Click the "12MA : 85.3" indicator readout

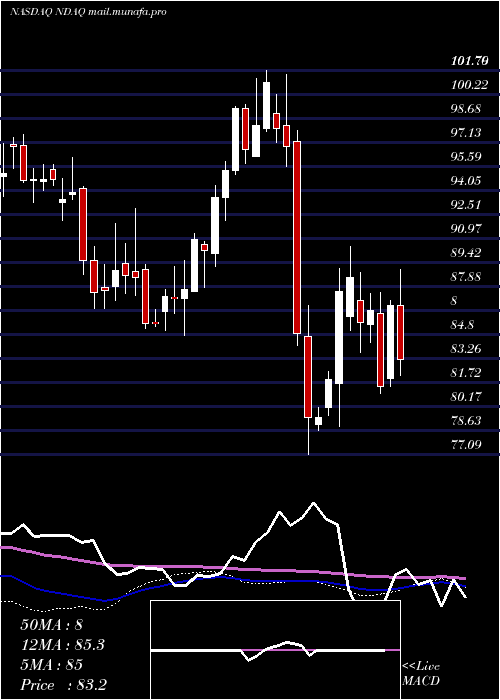[x=63, y=645]
